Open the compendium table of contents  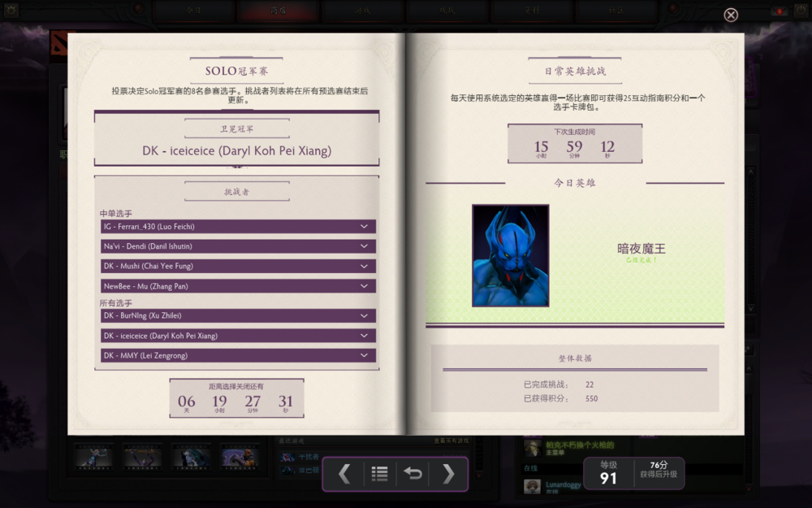coord(379,474)
